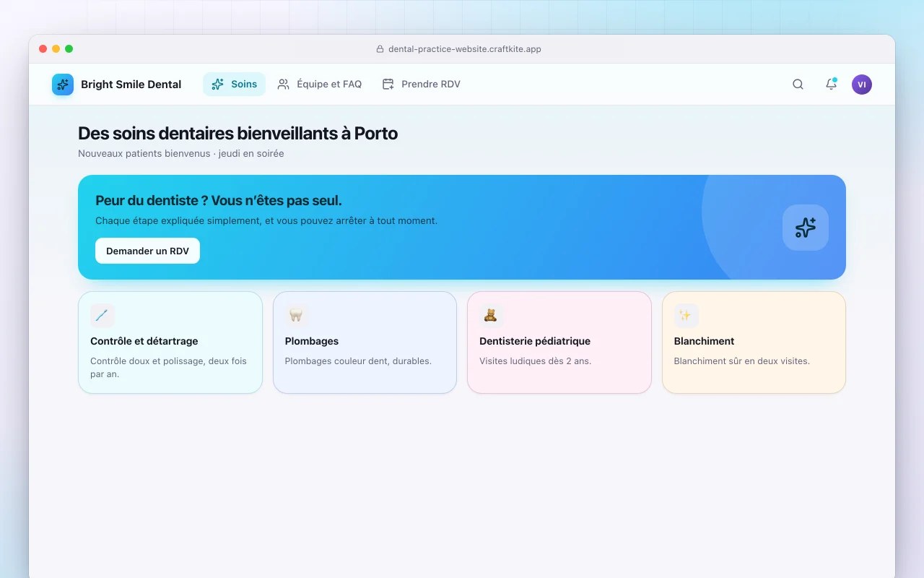Go to the Prendre RDV tab
The height and width of the screenshot is (578, 924).
pyautogui.click(x=421, y=85)
